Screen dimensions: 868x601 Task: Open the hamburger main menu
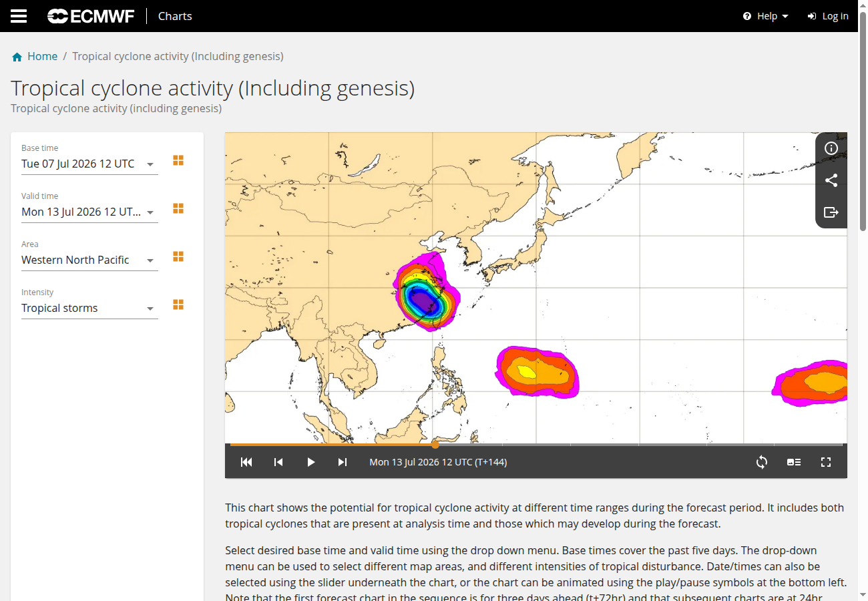coord(19,16)
